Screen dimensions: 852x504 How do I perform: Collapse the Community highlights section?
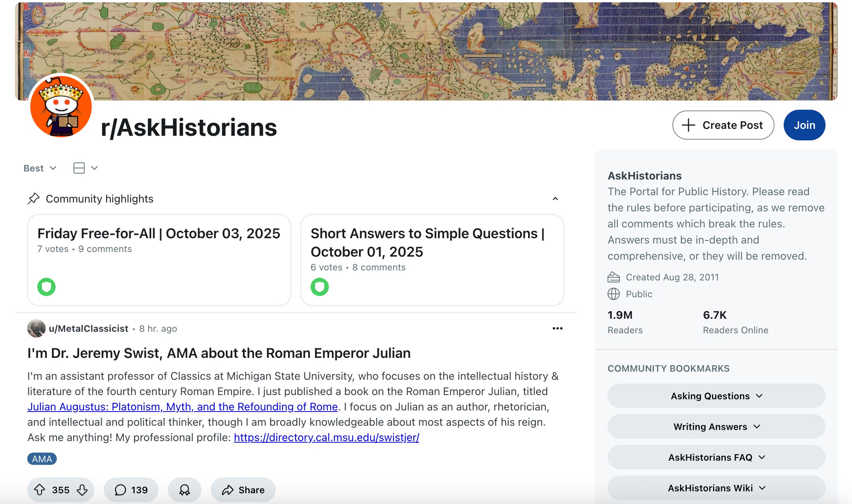(x=555, y=199)
